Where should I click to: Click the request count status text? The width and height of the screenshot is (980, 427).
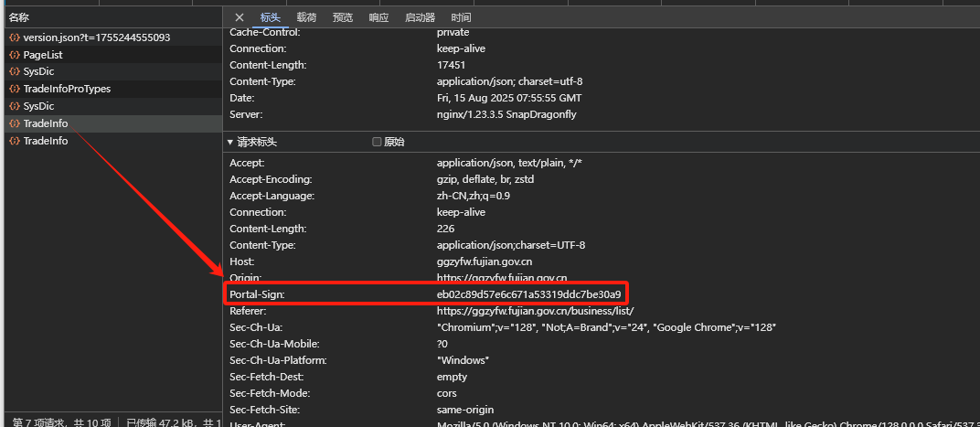tap(62, 422)
